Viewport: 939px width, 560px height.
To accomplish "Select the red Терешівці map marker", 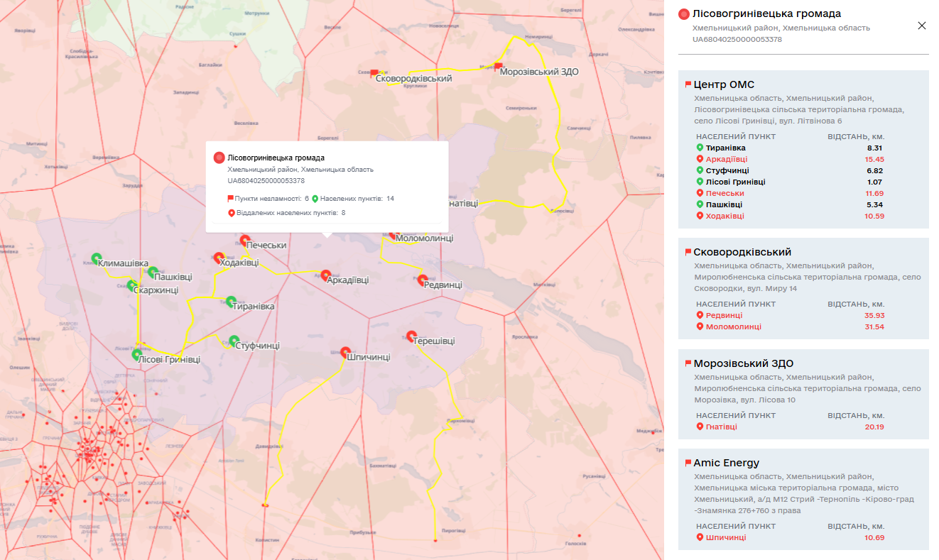I will coord(411,336).
